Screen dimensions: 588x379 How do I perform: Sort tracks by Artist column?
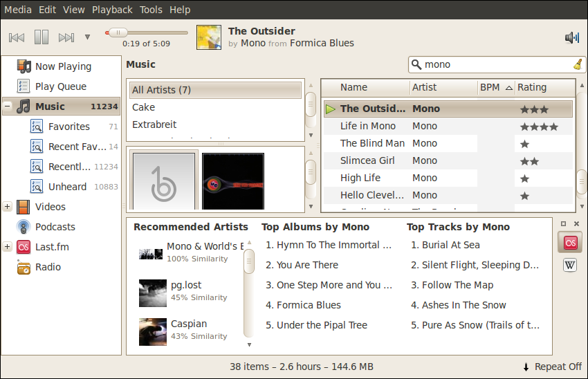(x=443, y=87)
